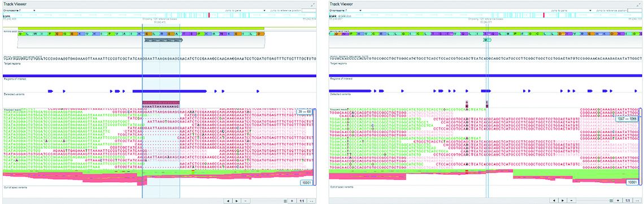
Task: Open the left Chromosome 7 dropdown
Action: pyautogui.click(x=19, y=10)
